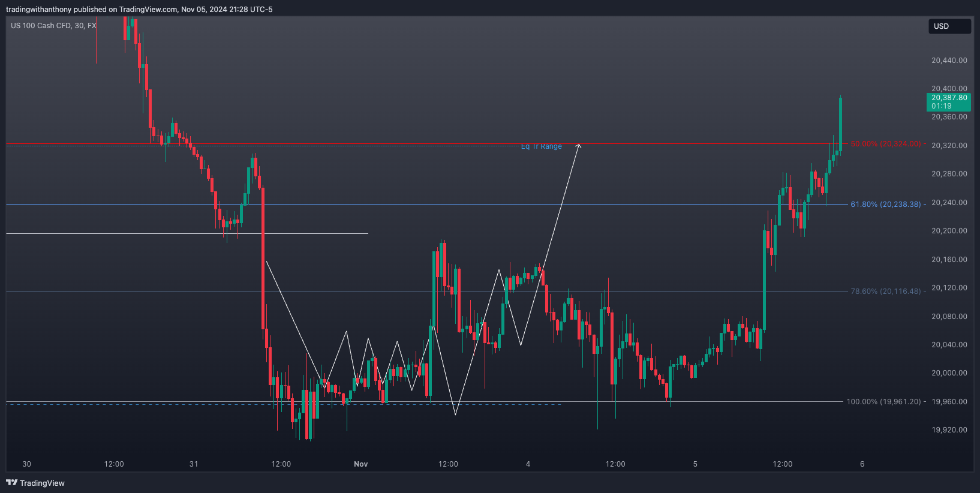The width and height of the screenshot is (980, 493).
Task: Select the current price label 20,387.80
Action: tap(949, 98)
